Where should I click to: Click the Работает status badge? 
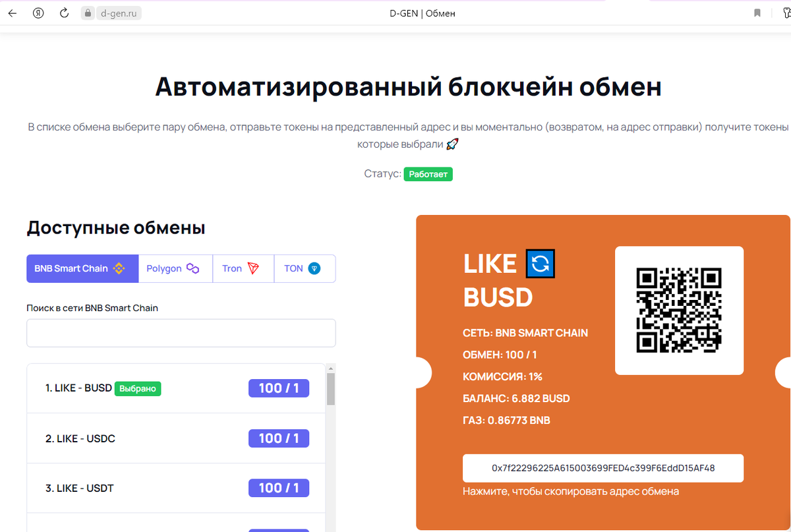click(x=428, y=175)
